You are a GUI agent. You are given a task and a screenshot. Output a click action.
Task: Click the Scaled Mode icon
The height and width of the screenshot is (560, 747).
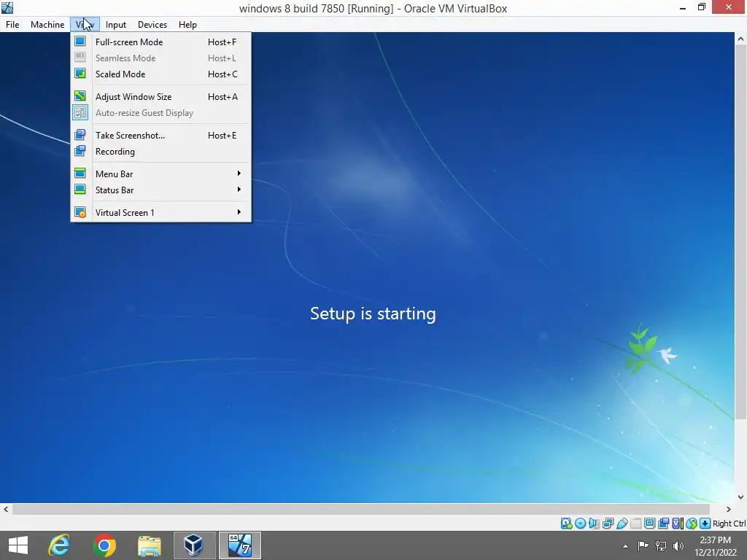(x=80, y=74)
